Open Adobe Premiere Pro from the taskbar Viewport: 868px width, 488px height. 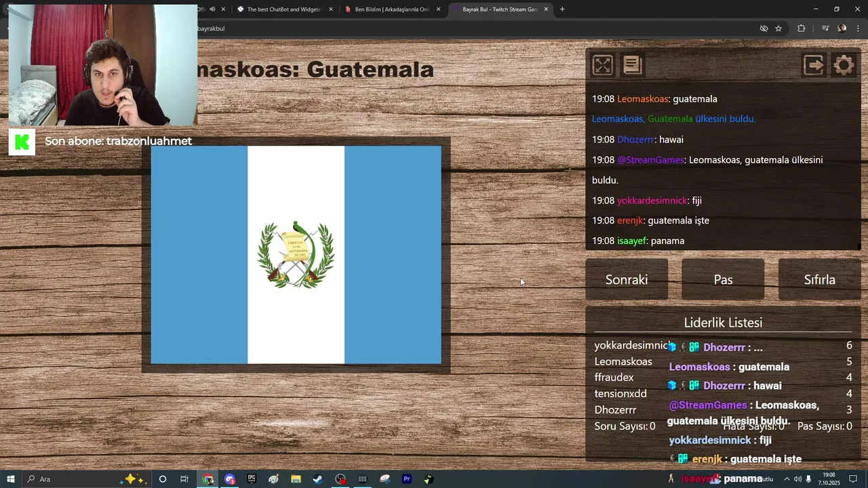(x=407, y=479)
